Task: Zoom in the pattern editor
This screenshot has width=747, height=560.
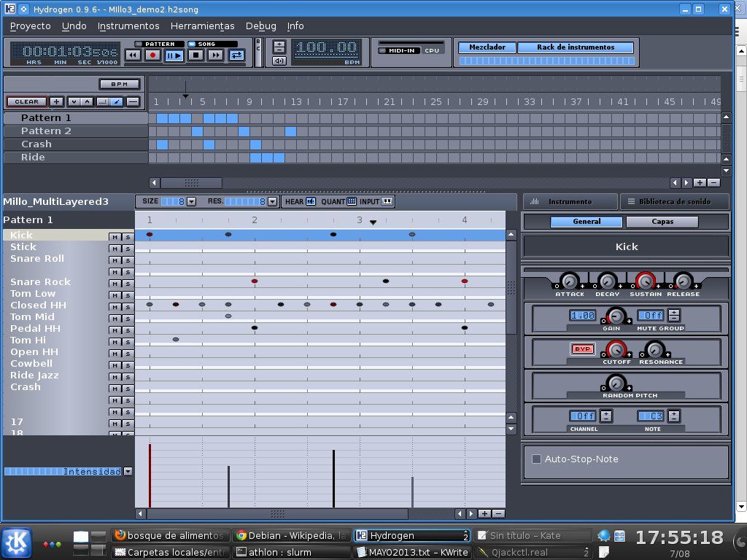Action: point(484,513)
